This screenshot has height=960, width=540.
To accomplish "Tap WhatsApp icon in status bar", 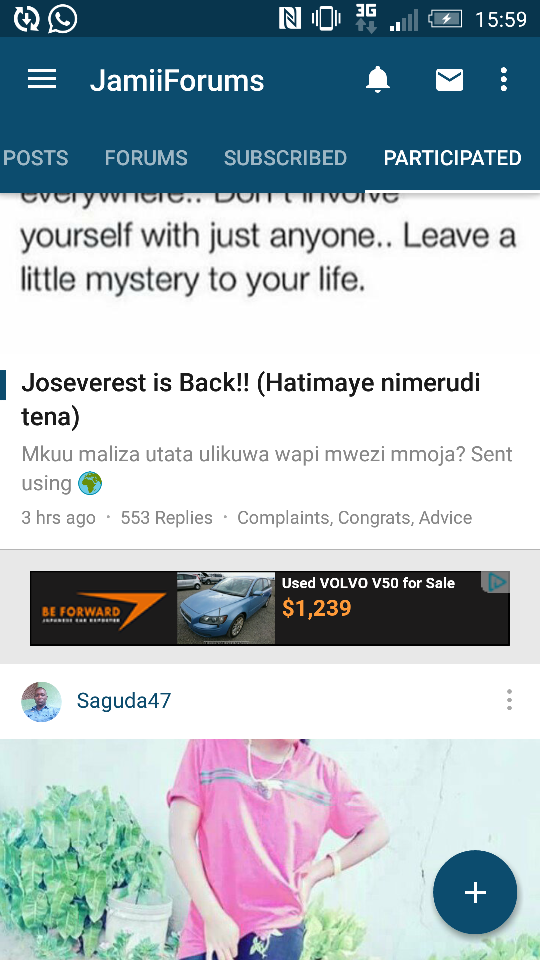I will click(63, 18).
